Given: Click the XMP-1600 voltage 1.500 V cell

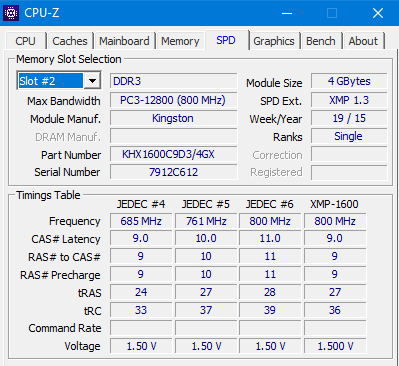Looking at the screenshot, I should 335,346.
